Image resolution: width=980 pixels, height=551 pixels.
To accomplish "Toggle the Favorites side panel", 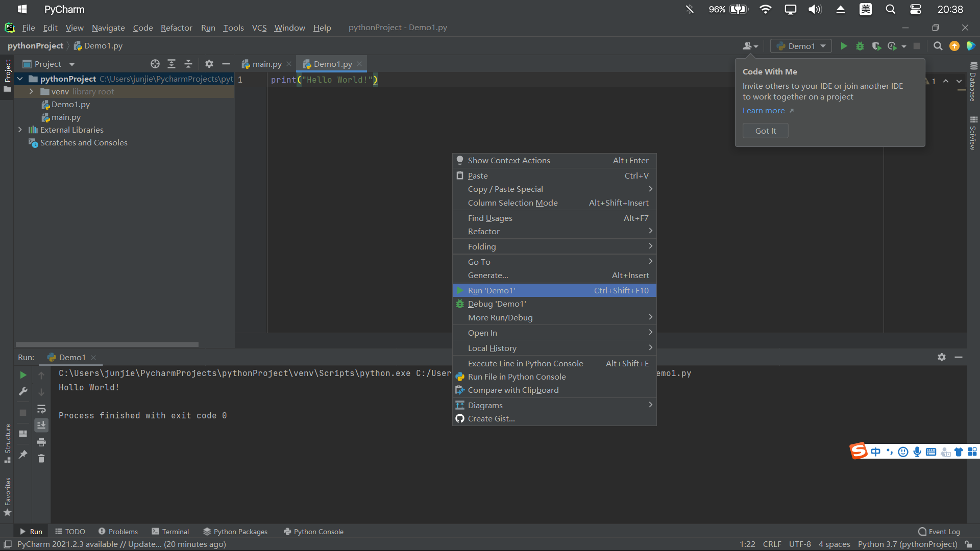I will (8, 497).
